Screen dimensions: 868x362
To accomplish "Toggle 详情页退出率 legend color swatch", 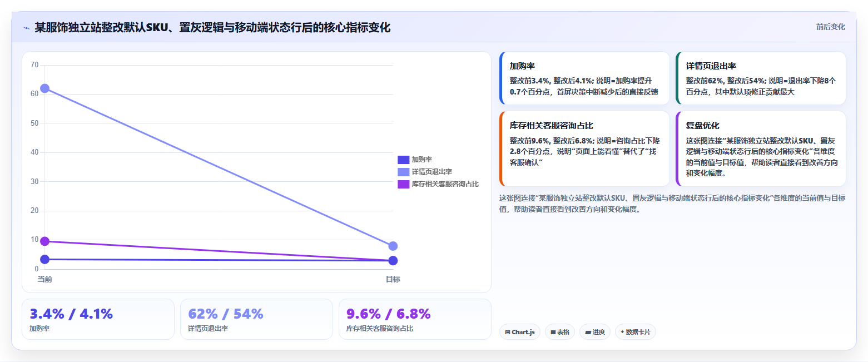I will (x=403, y=172).
